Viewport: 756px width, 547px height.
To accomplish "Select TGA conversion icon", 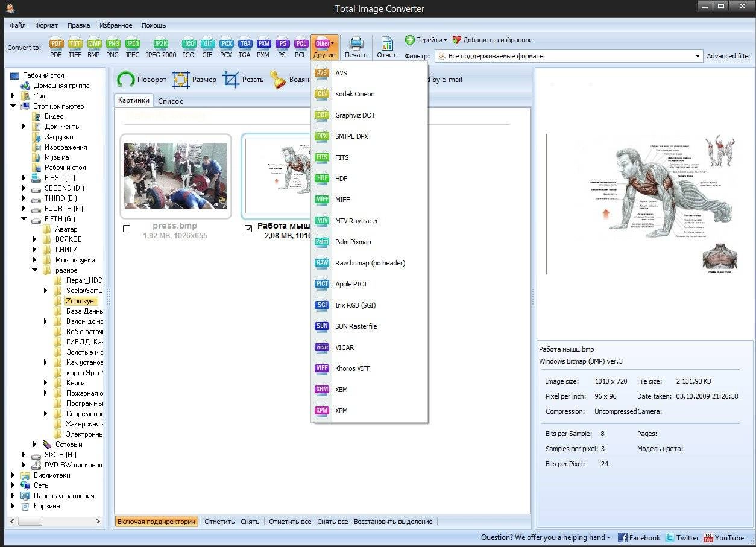I will point(244,48).
